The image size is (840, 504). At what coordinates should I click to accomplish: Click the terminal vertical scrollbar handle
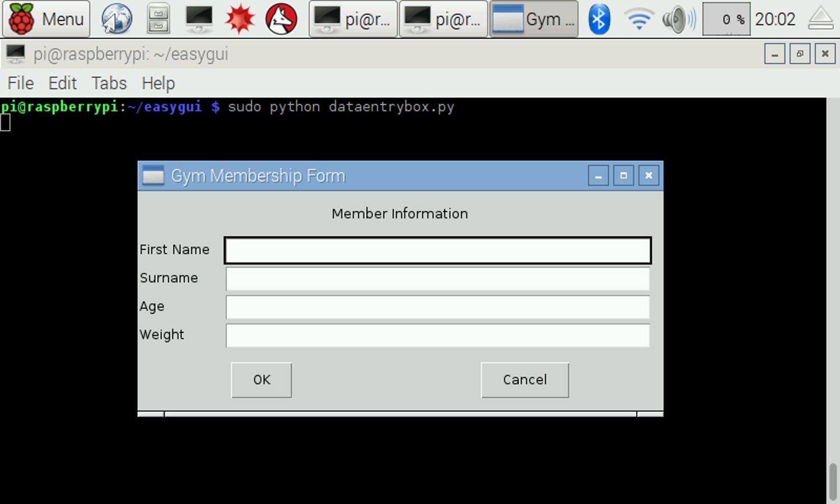coord(833,482)
